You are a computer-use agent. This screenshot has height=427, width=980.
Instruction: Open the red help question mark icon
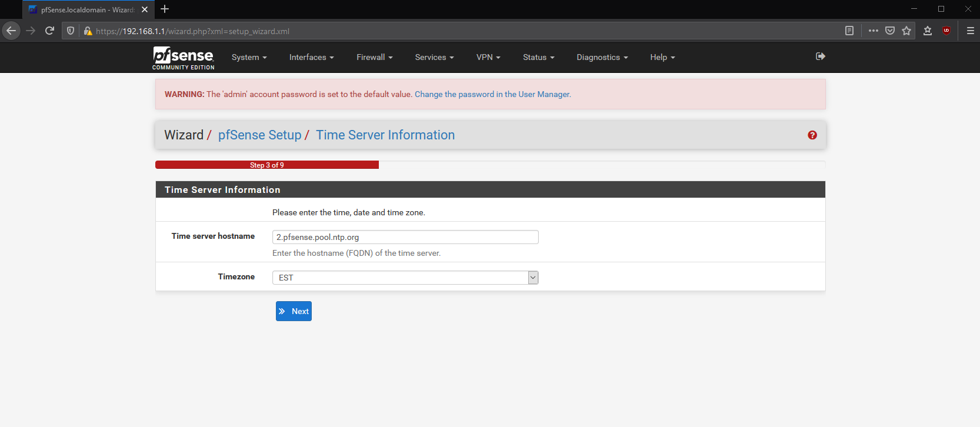(x=812, y=135)
